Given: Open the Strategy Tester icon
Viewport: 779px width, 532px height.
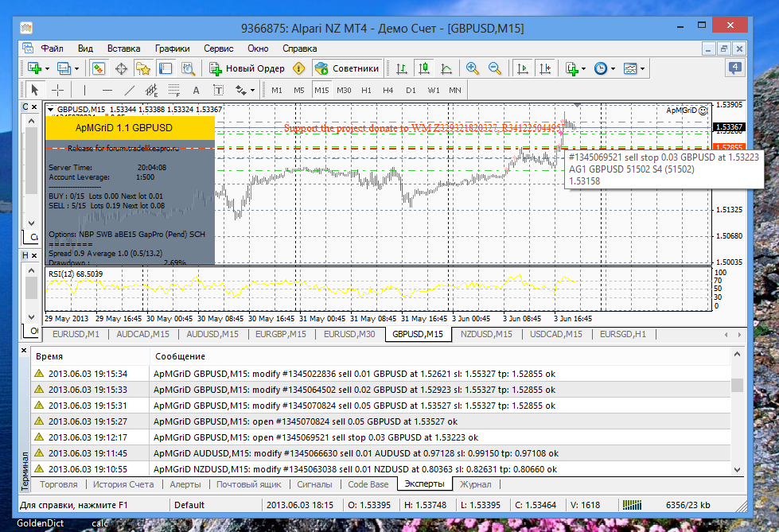Looking at the screenshot, I should coord(188,68).
